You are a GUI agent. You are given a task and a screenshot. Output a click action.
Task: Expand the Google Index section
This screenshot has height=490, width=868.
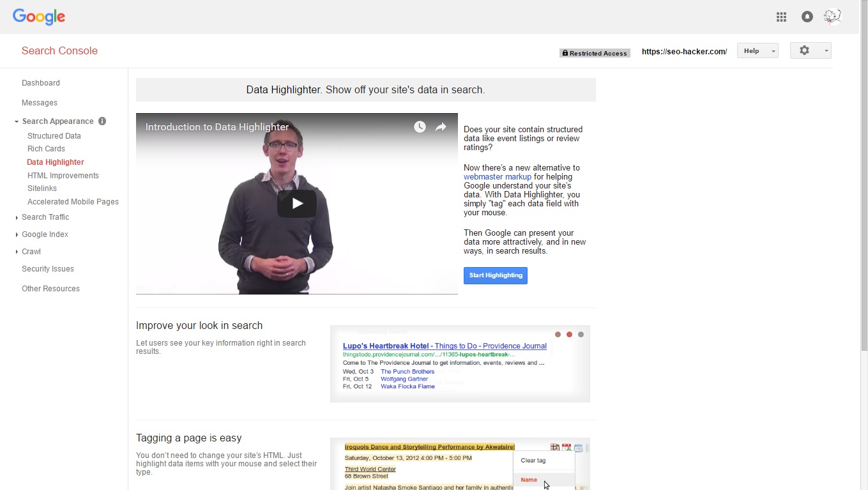(45, 234)
